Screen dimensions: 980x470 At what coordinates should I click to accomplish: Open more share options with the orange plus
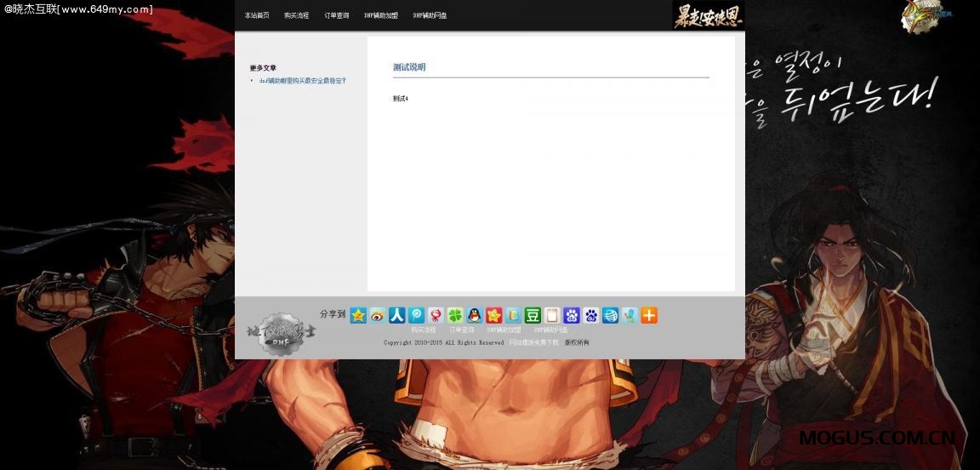click(x=649, y=315)
